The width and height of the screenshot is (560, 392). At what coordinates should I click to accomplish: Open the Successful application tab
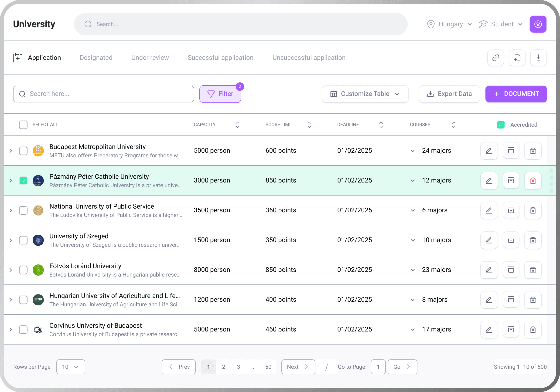(x=220, y=58)
